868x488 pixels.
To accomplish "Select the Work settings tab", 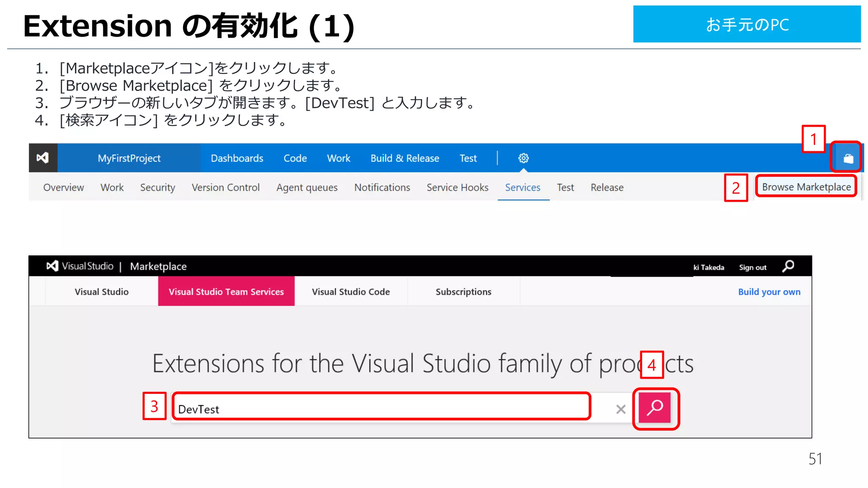I will pos(112,187).
